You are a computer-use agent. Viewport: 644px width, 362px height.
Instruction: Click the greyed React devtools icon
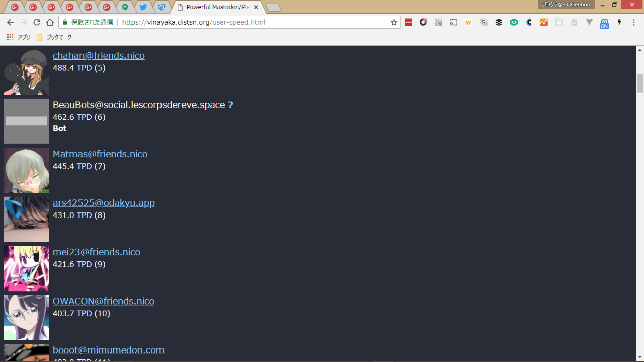click(559, 22)
